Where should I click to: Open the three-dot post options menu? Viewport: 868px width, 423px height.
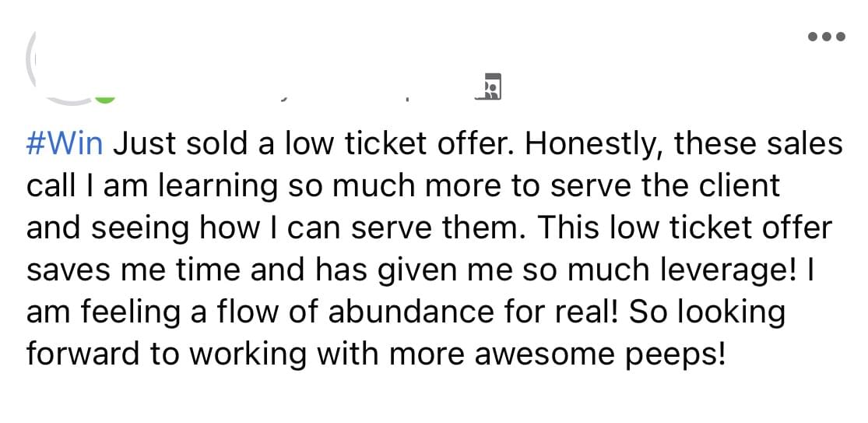click(x=827, y=37)
